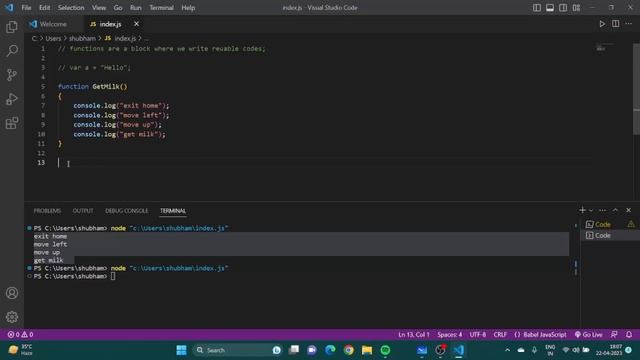Open terminal panel ellipsis actions

tap(602, 210)
